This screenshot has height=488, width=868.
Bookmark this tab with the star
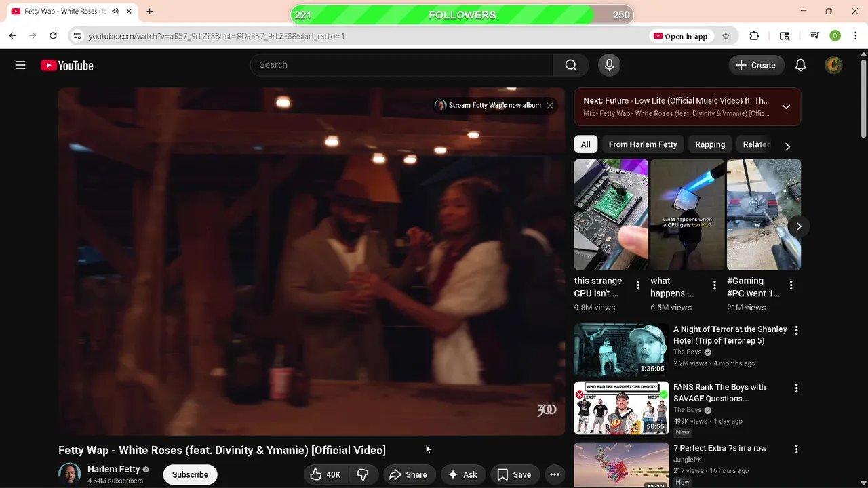726,36
